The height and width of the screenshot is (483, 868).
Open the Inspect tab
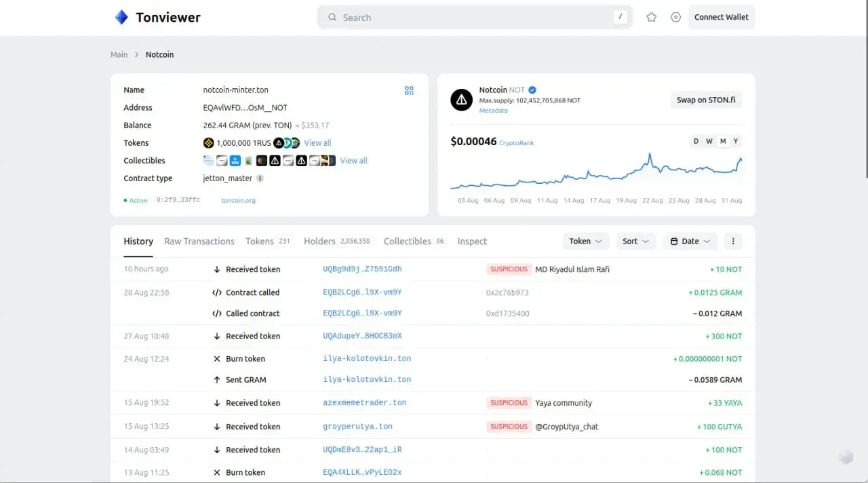click(x=472, y=241)
